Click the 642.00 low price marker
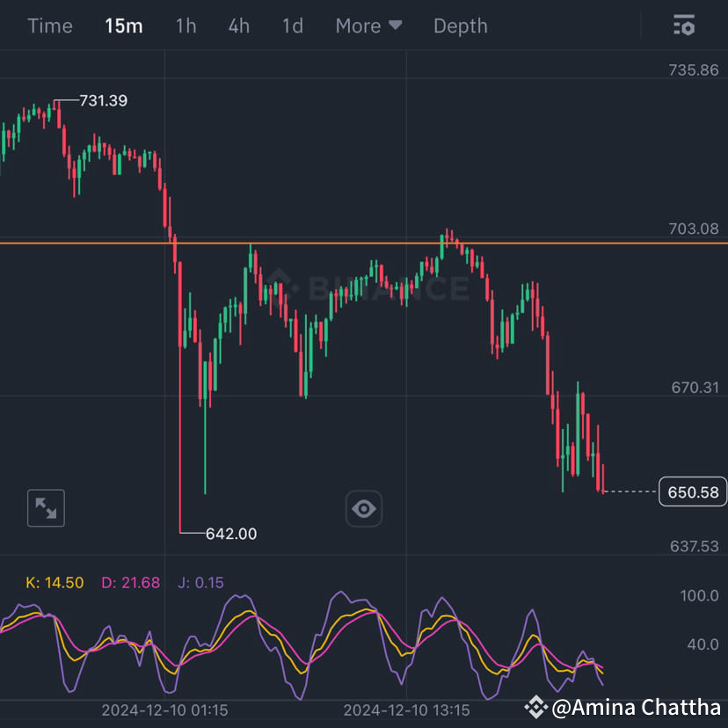This screenshot has height=728, width=728. click(230, 533)
